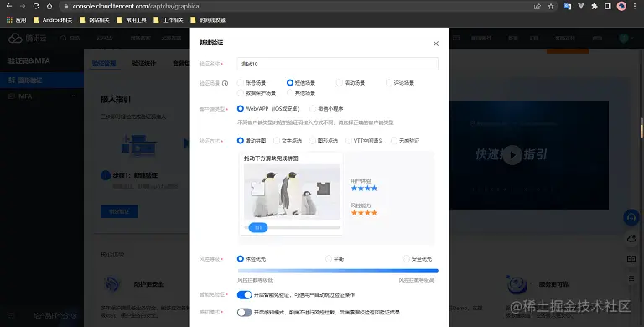This screenshot has width=644, height=327.
Task: Open the 工作相关 bookmark folder
Action: tap(169, 20)
